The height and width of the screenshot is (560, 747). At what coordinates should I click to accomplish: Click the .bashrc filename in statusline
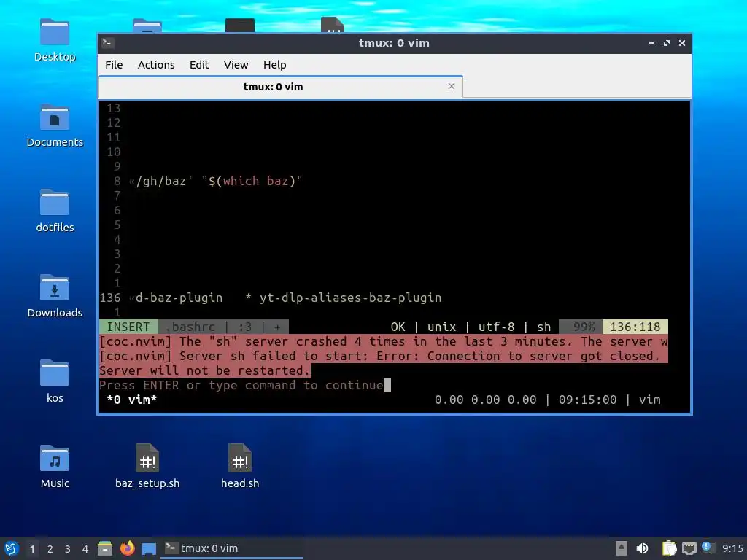click(190, 327)
